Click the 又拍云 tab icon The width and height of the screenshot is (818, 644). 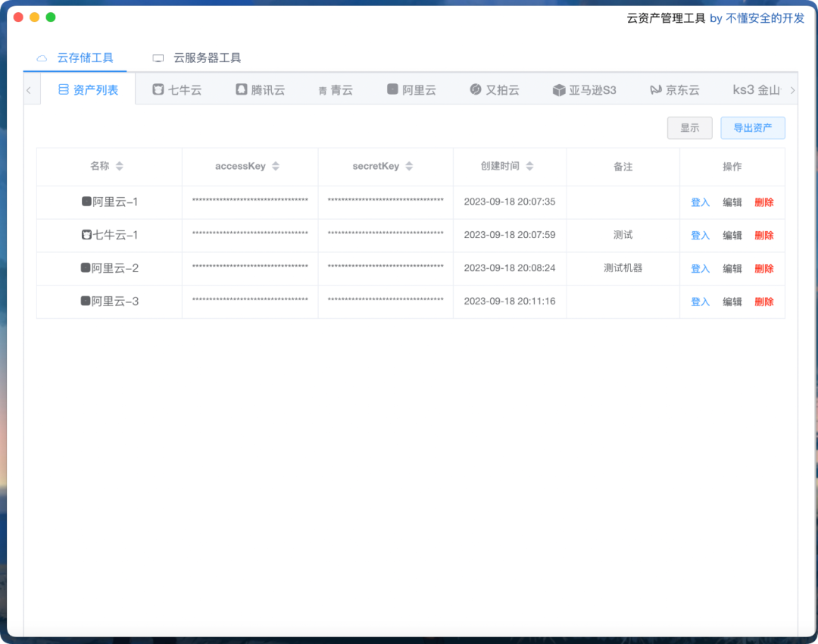475,89
